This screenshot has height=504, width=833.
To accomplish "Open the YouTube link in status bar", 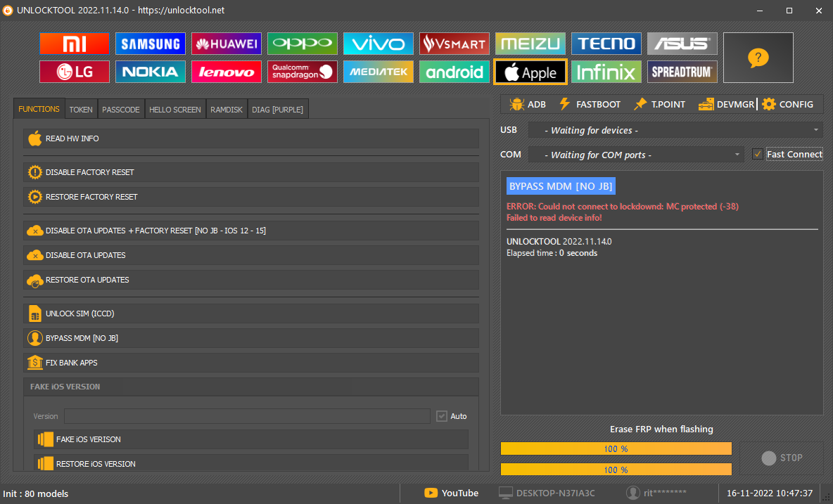I will tap(452, 493).
